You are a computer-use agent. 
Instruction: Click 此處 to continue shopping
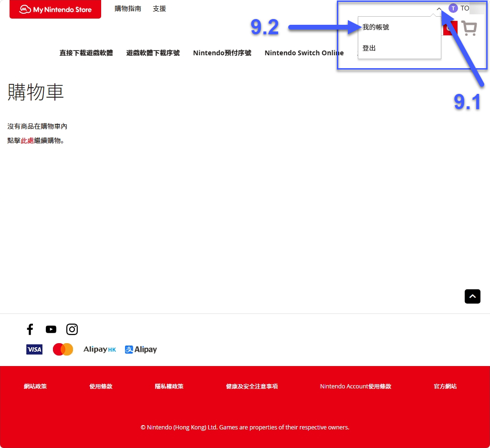pos(27,141)
